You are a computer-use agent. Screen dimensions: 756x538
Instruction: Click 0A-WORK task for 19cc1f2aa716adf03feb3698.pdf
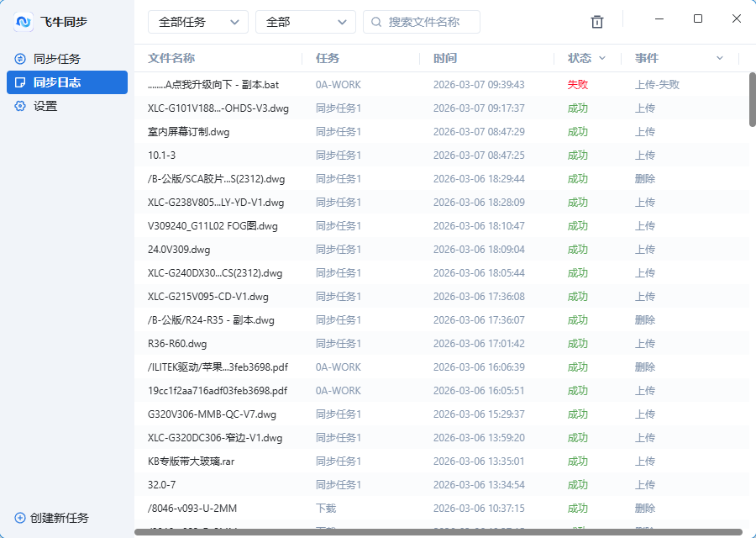coord(338,391)
